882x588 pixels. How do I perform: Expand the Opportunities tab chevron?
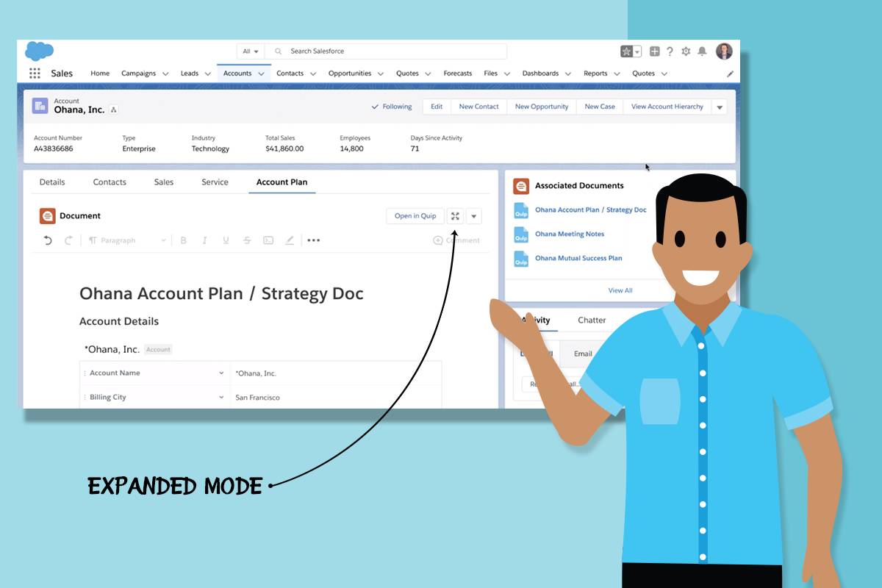click(x=379, y=73)
